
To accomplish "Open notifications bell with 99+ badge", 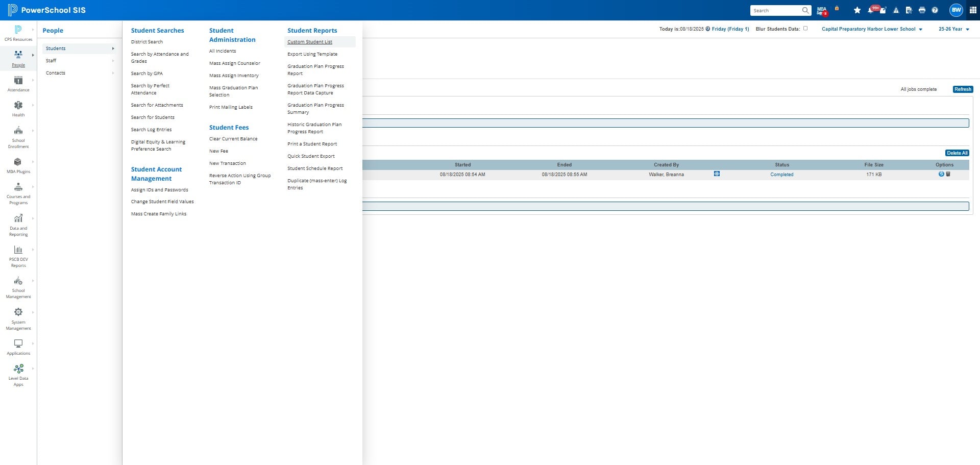I will [x=871, y=10].
